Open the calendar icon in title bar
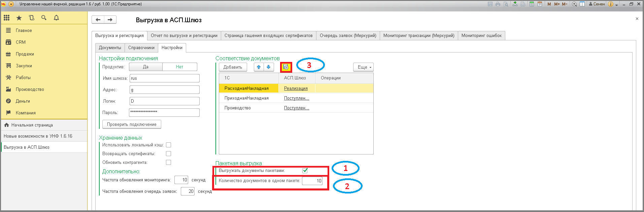Image resolution: width=644 pixels, height=212 pixels. tap(540, 4)
